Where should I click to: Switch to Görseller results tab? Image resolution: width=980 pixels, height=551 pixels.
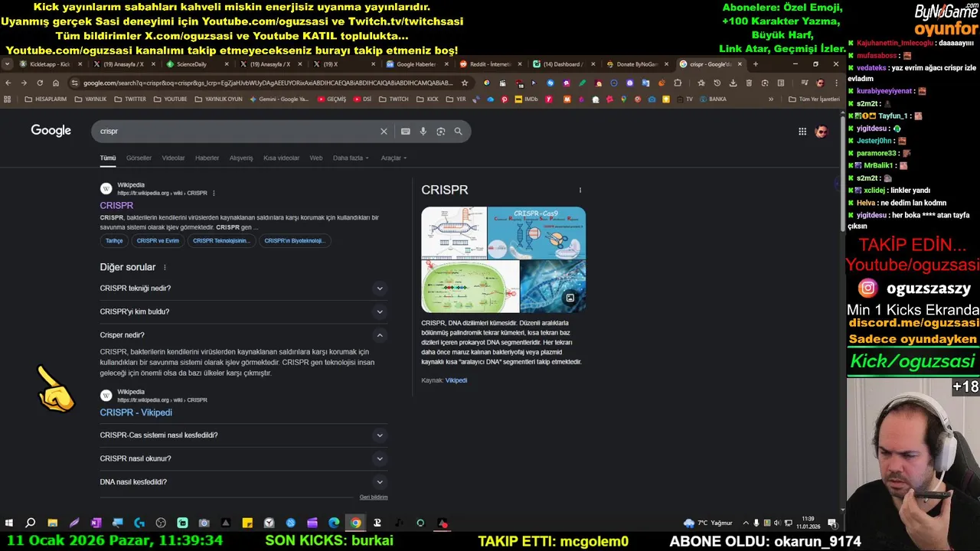point(139,158)
